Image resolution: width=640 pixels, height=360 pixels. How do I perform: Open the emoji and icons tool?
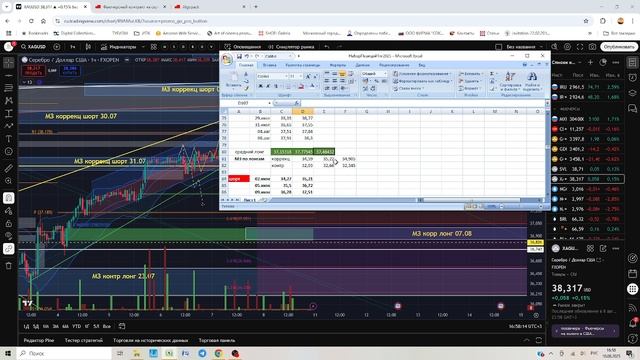(x=9, y=151)
